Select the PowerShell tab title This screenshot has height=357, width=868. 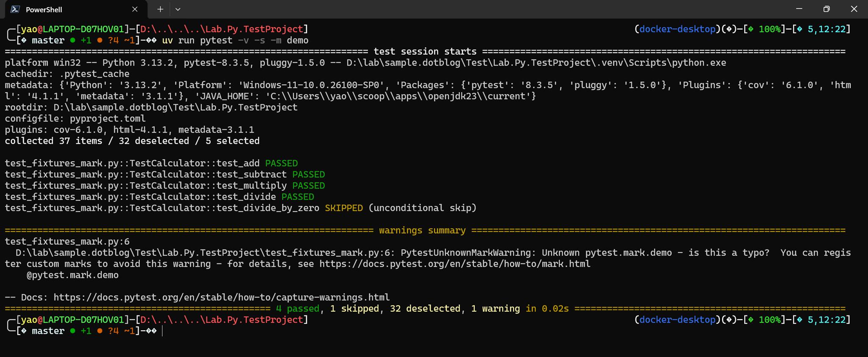(x=44, y=9)
